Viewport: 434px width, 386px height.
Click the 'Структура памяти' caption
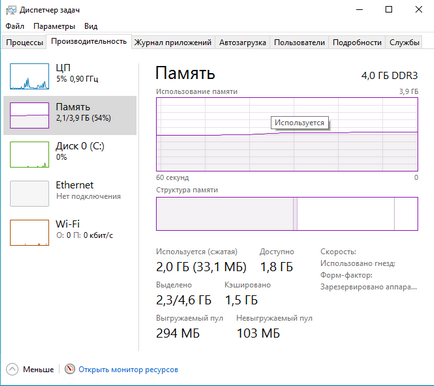click(x=187, y=190)
